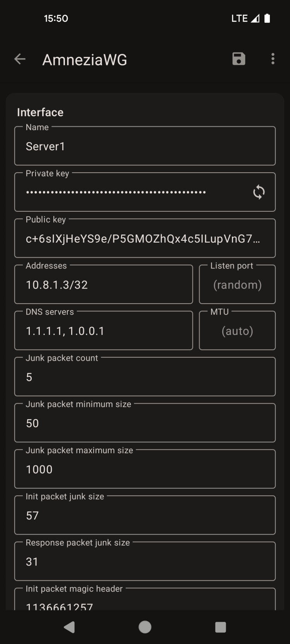
Task: Save the tunnel configuration
Action: pyautogui.click(x=239, y=59)
